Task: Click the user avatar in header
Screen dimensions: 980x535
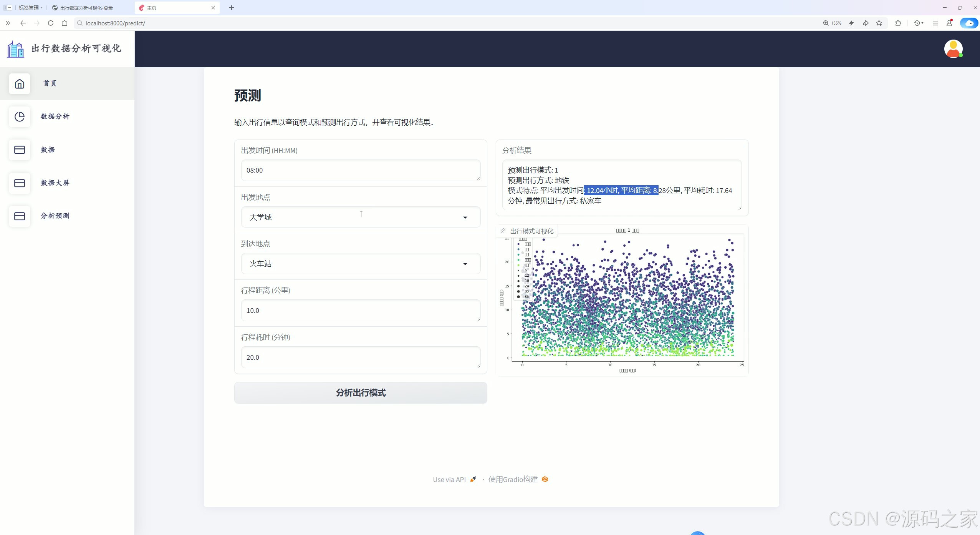Action: point(953,49)
